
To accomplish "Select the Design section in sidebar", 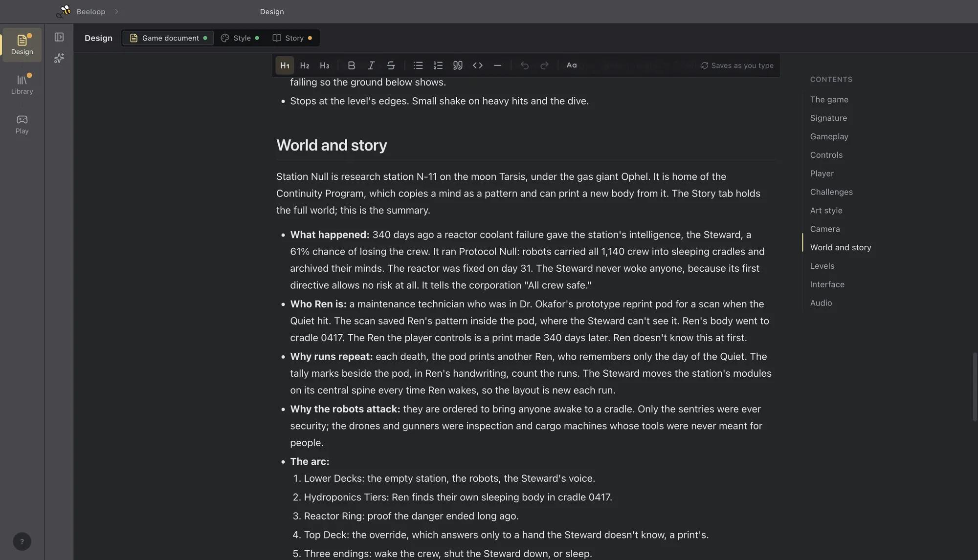I will [22, 45].
